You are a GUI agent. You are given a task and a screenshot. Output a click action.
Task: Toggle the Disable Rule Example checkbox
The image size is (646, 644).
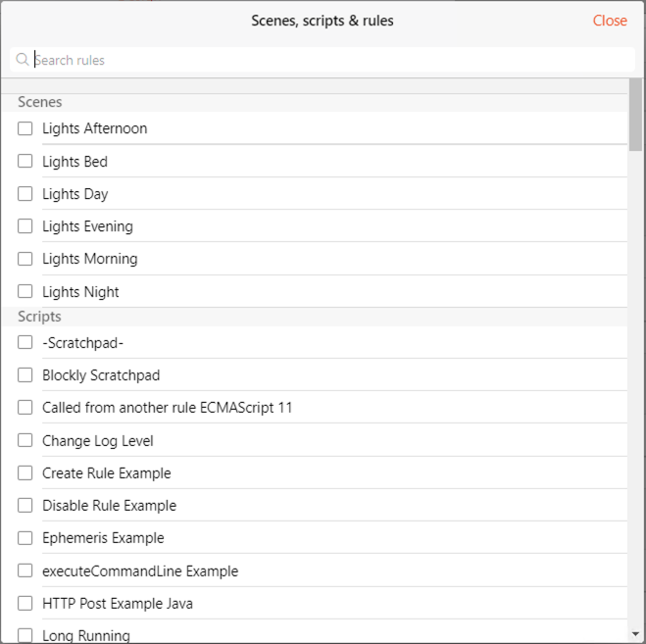[x=25, y=506]
